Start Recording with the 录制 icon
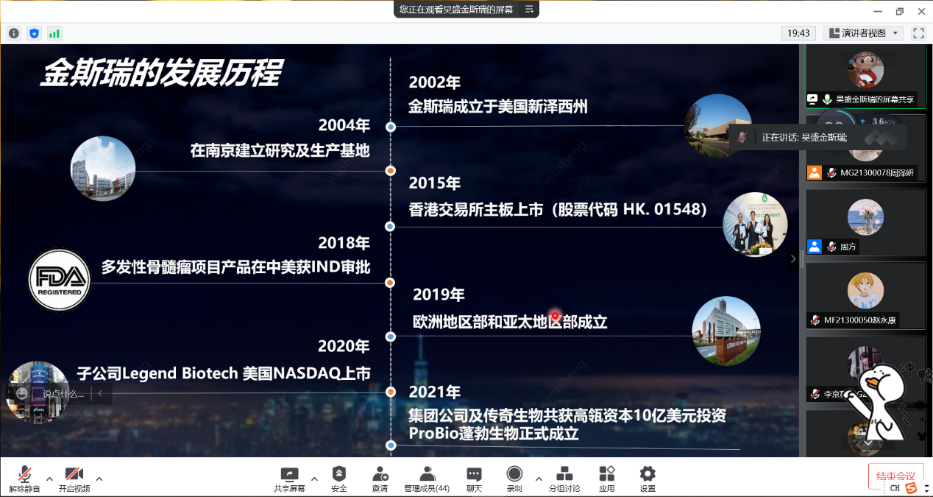 (x=514, y=476)
